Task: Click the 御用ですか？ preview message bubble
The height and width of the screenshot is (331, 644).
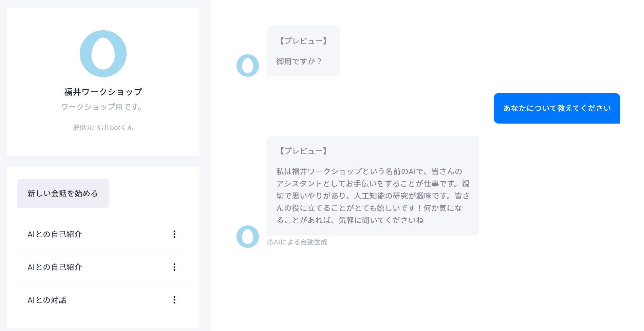Action: click(303, 51)
